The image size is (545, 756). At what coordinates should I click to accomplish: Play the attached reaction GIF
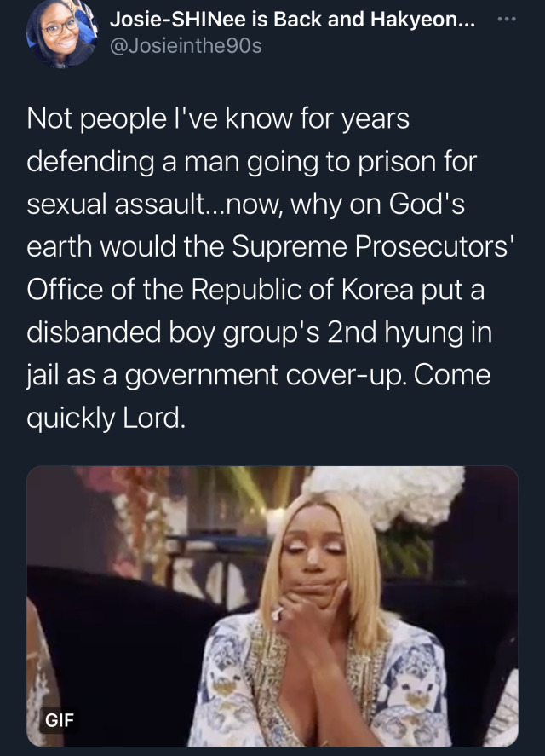pyautogui.click(x=272, y=606)
